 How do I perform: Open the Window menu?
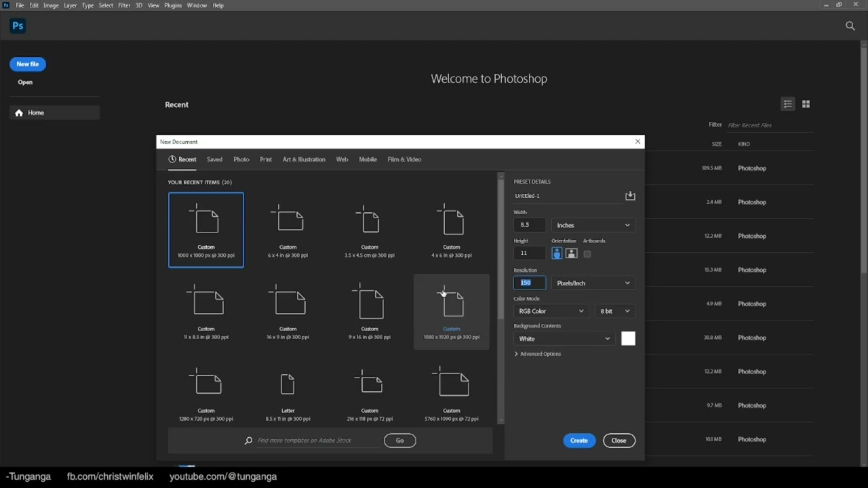click(x=197, y=5)
